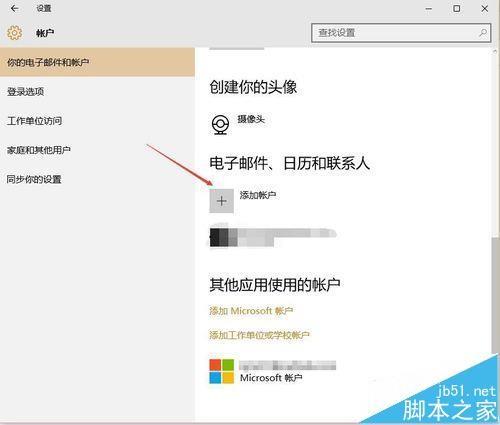Open 同步你的设置 in sidebar
This screenshot has width=500, height=425.
[97, 179]
